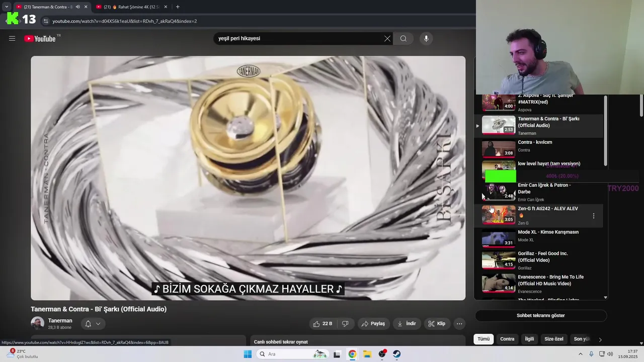Open the Tanerman channel avatar
Viewport: 644px width, 362px height.
(37, 323)
